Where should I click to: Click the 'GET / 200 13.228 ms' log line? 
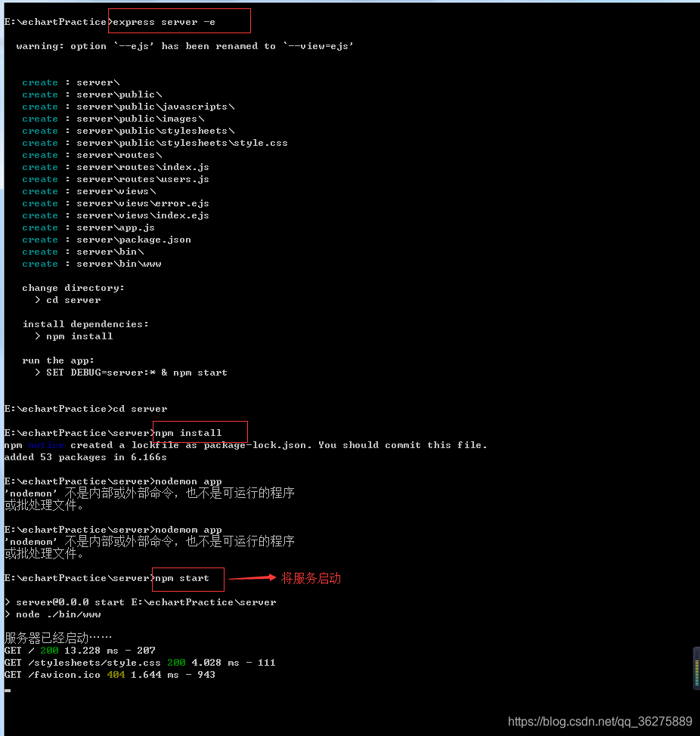pyautogui.click(x=80, y=651)
